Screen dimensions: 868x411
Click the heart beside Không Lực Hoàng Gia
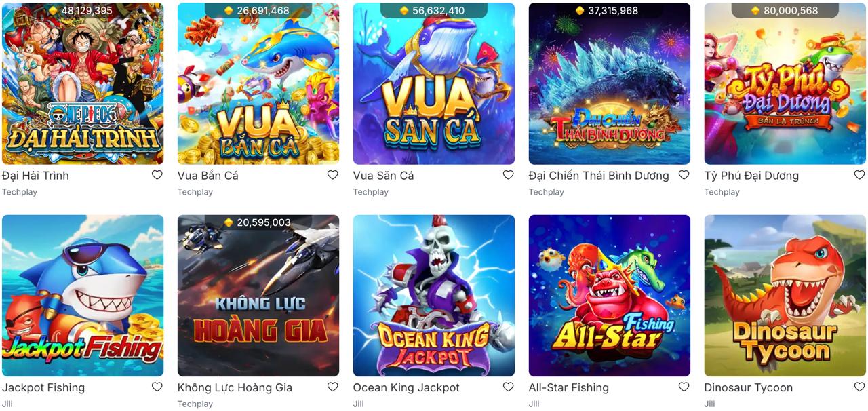332,387
